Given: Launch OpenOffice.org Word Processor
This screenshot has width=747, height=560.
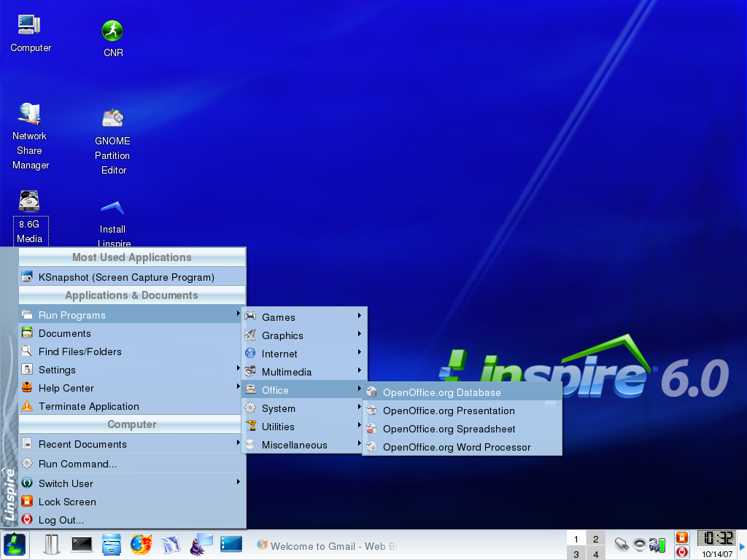Looking at the screenshot, I should pos(462,447).
